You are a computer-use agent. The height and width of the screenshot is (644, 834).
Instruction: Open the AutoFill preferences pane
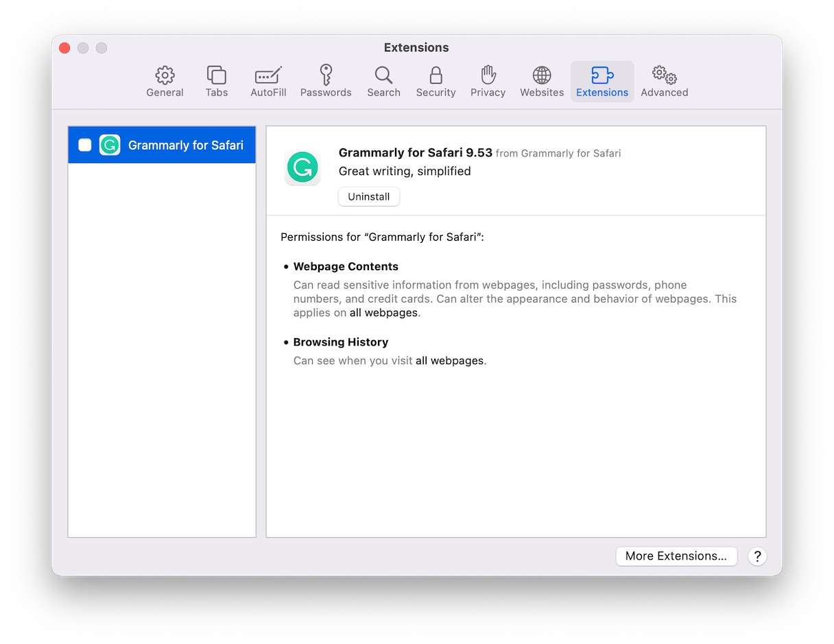pos(268,82)
